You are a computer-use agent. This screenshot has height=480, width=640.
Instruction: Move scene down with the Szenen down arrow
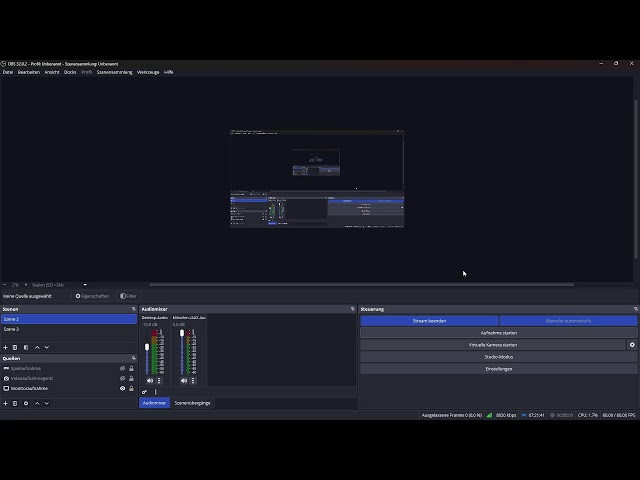[x=47, y=347]
